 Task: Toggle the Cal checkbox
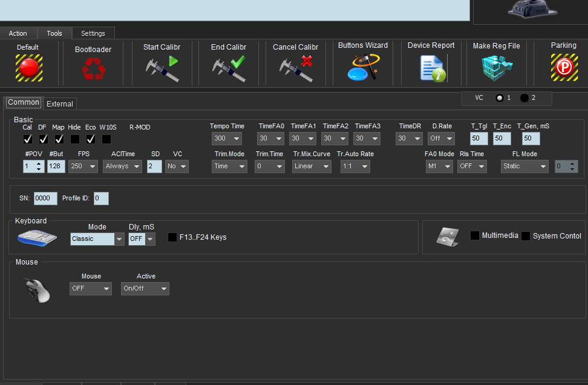coord(28,139)
